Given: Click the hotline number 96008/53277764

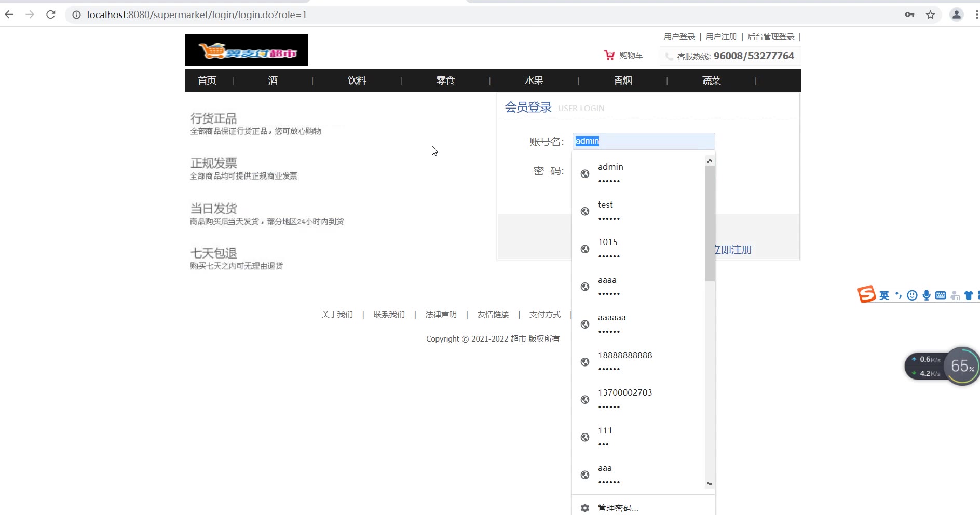Looking at the screenshot, I should pos(754,56).
